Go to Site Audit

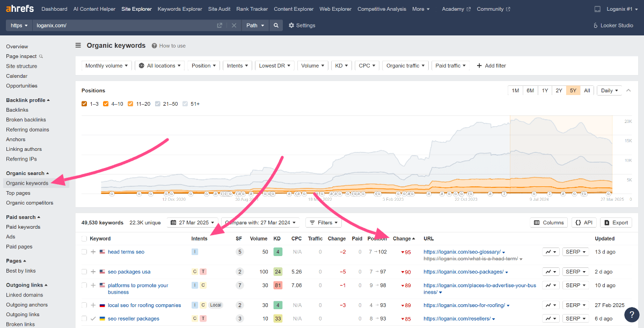point(219,9)
